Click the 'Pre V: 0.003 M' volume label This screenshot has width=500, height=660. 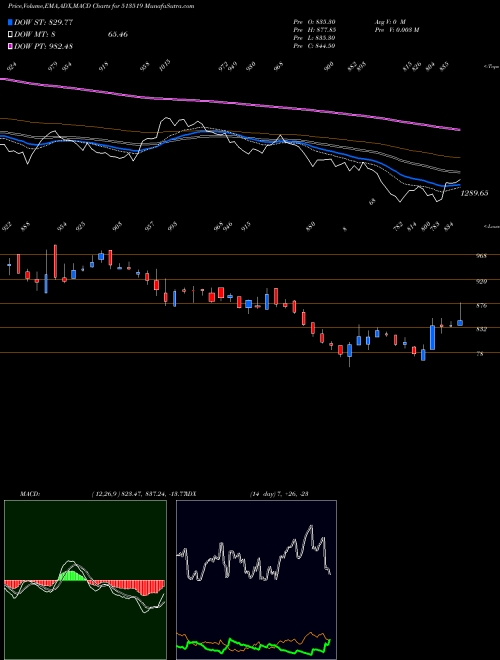(x=396, y=30)
